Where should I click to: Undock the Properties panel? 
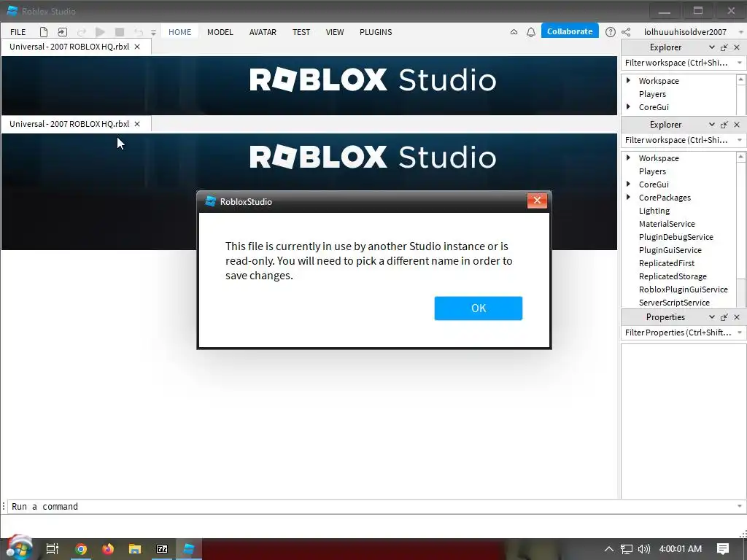click(724, 317)
